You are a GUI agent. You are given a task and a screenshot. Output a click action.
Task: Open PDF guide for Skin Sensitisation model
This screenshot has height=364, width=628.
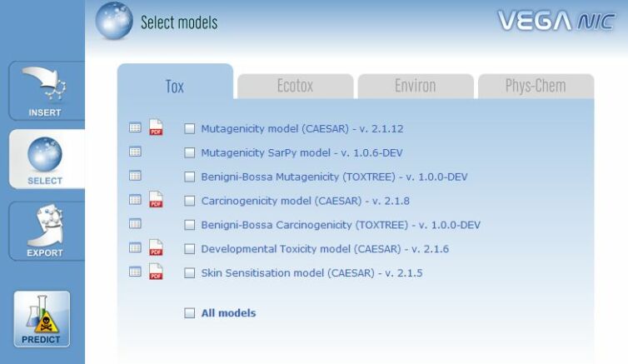156,272
